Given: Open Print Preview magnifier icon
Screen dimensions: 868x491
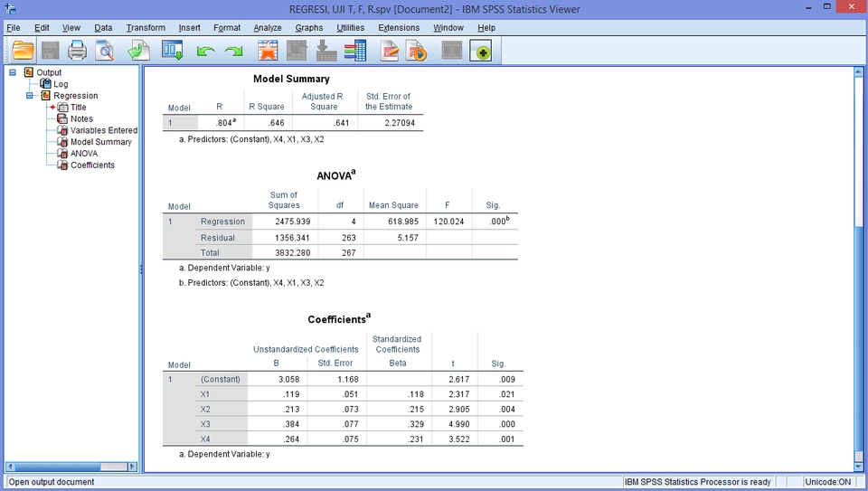Looking at the screenshot, I should click(x=104, y=51).
